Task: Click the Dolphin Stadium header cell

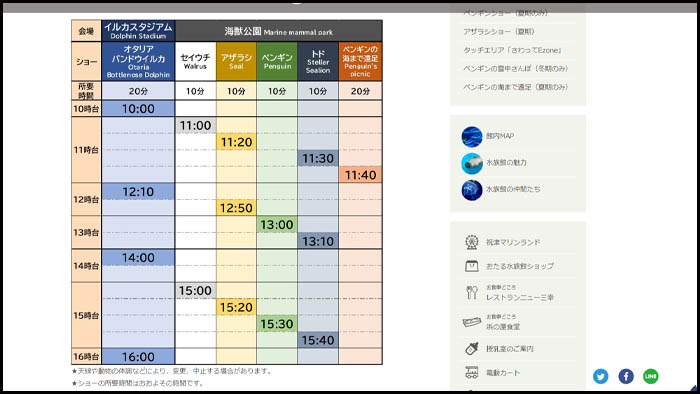Action: coord(138,31)
